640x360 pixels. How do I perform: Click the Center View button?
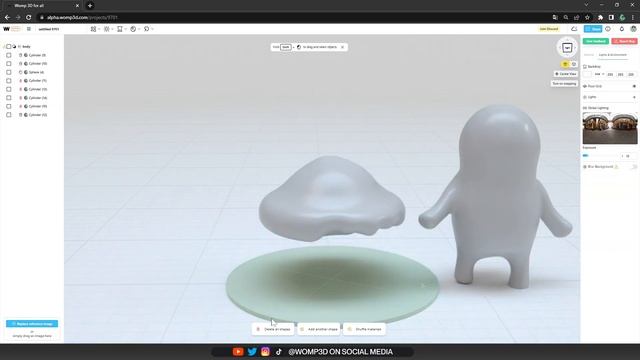[566, 74]
